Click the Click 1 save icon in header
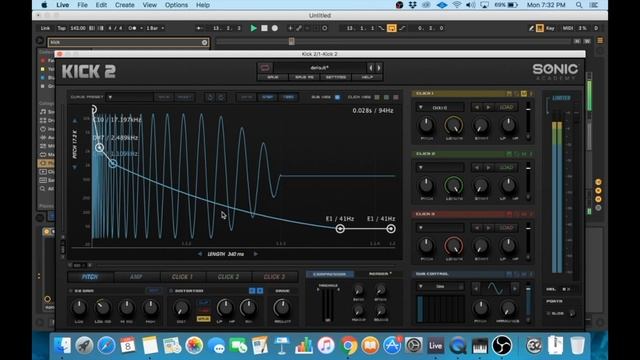Image resolution: width=640 pixels, height=360 pixels. 509,93
